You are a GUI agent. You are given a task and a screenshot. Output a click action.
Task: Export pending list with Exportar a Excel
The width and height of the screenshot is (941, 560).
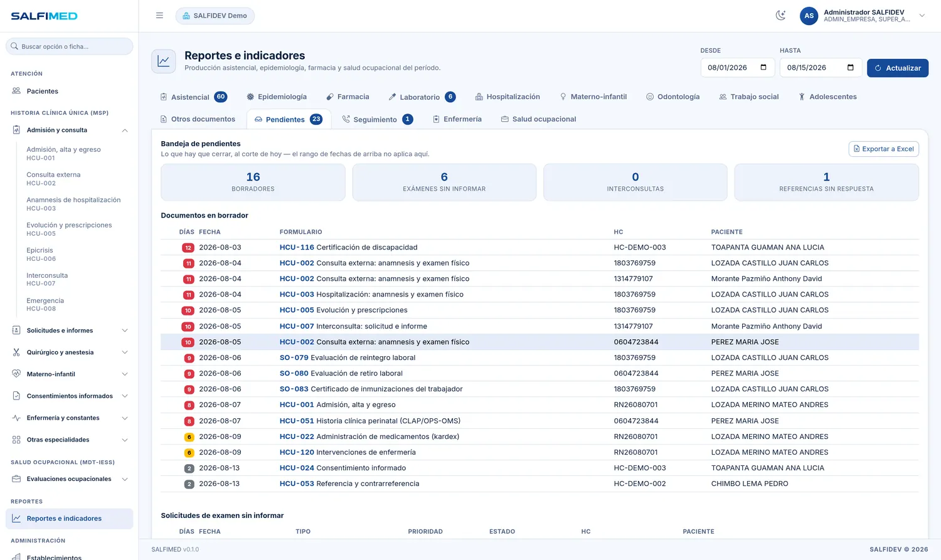[883, 149]
